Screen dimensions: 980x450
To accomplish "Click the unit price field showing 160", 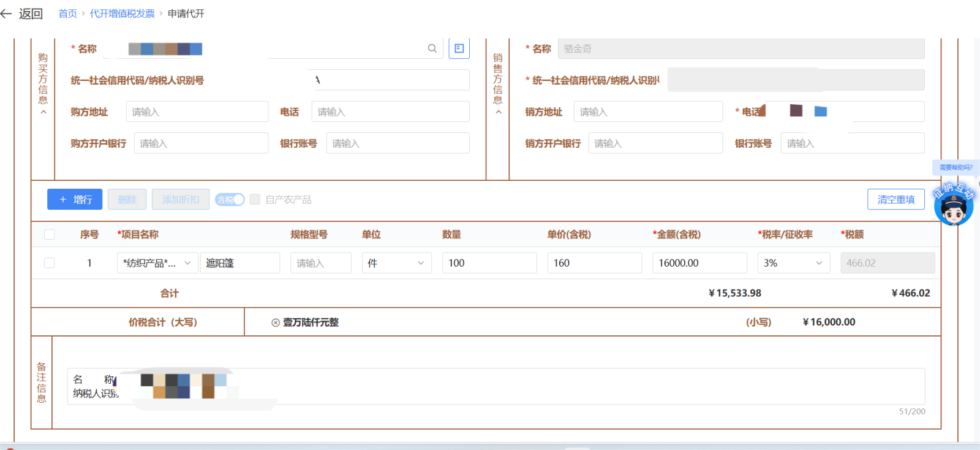I will click(595, 262).
